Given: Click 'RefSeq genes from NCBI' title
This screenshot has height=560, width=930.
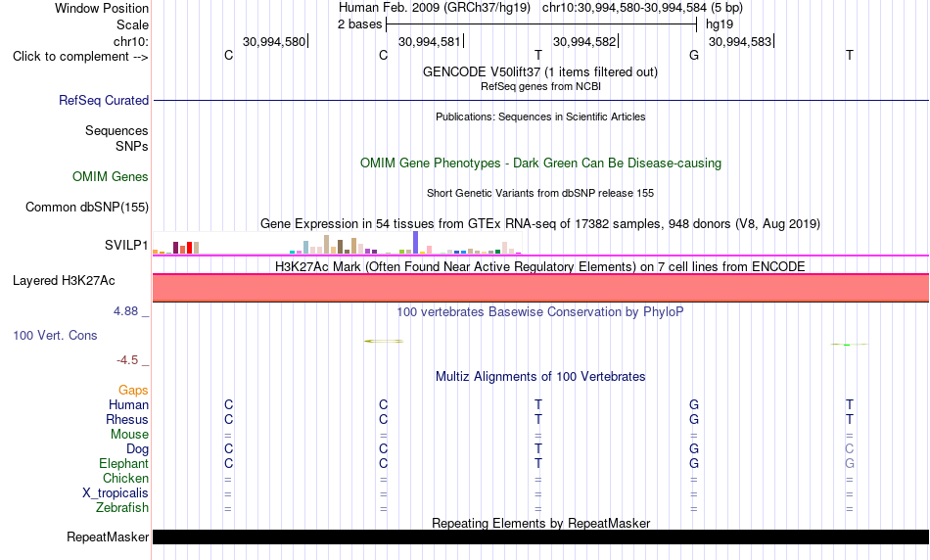Looking at the screenshot, I should pyautogui.click(x=540, y=86).
